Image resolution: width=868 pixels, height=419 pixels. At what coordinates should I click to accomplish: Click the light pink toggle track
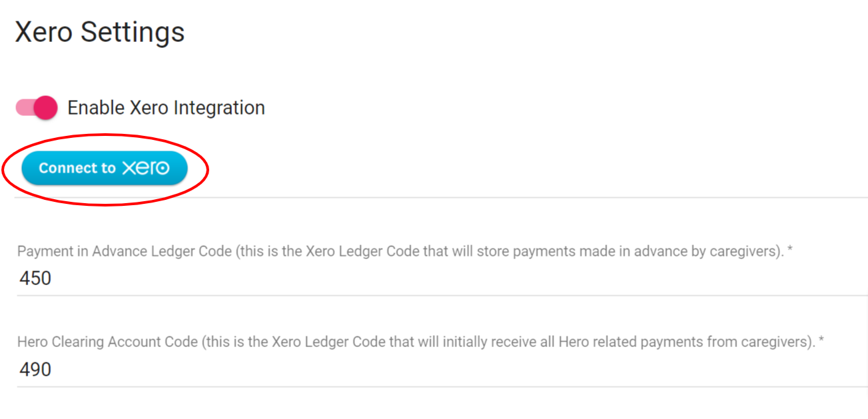click(x=24, y=108)
